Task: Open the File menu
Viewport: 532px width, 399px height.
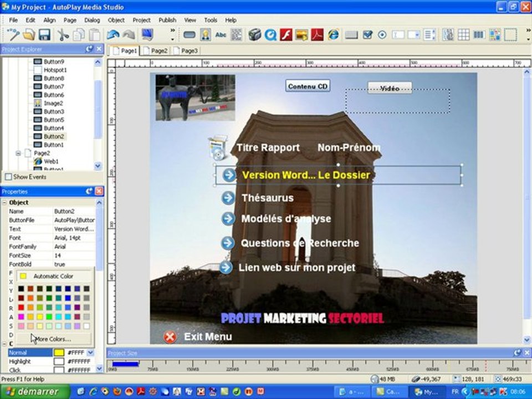Action: 13,21
